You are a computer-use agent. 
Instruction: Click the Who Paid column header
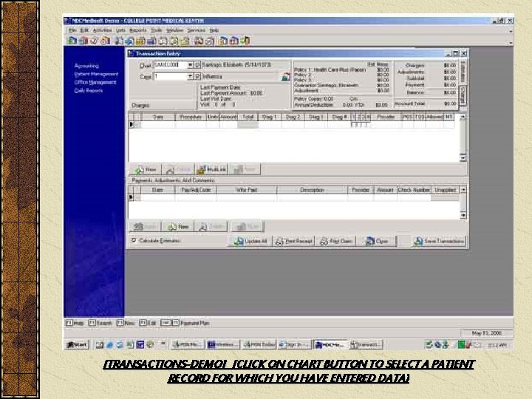pos(247,190)
